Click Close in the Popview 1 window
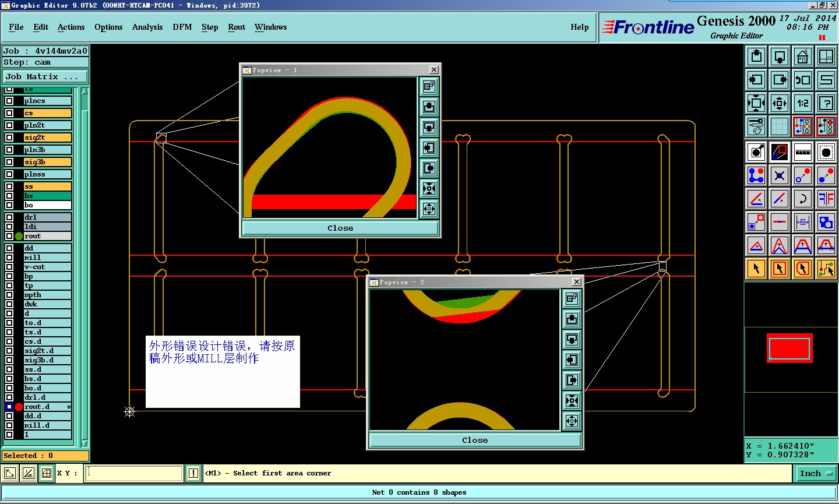This screenshot has width=839, height=504. tap(340, 228)
